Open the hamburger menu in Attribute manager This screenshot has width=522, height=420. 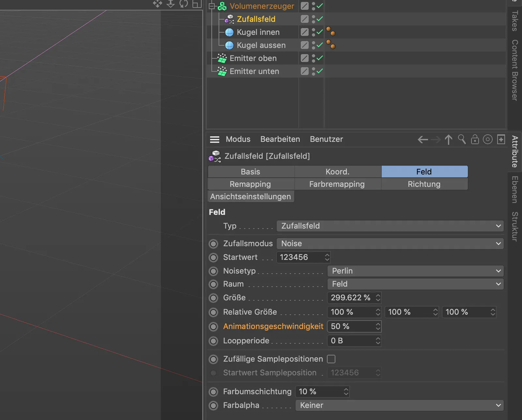214,140
